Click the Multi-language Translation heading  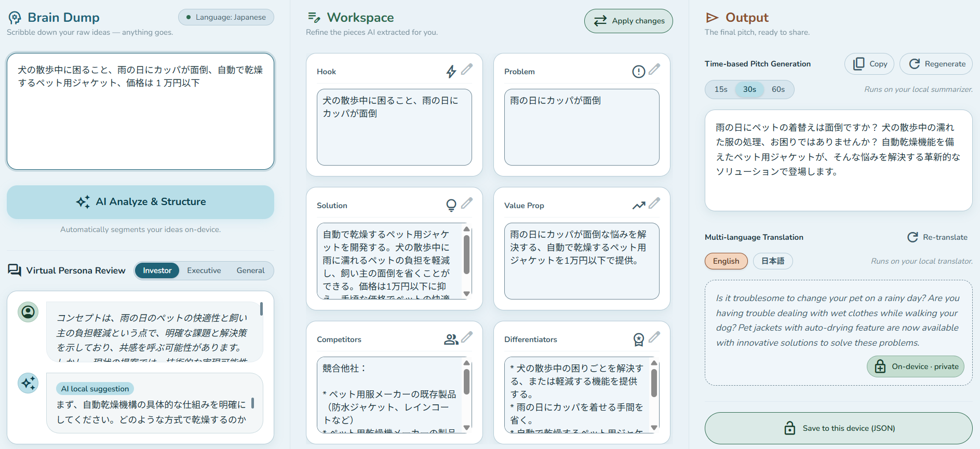(x=754, y=237)
